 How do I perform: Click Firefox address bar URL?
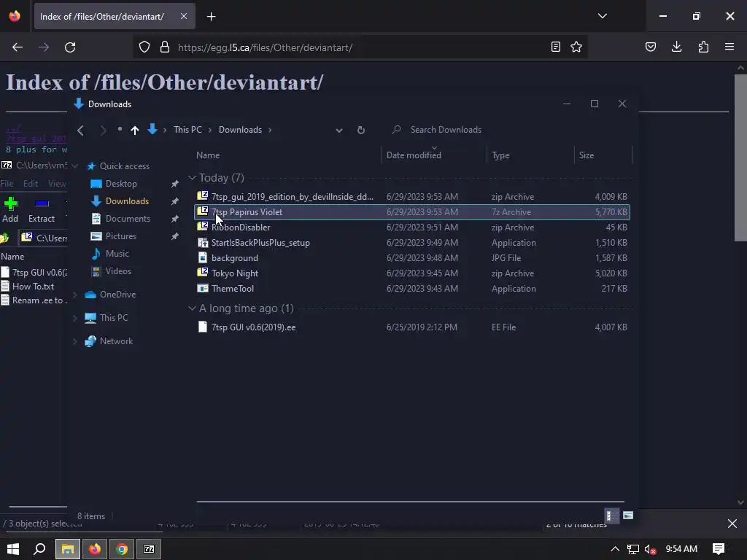pos(265,47)
